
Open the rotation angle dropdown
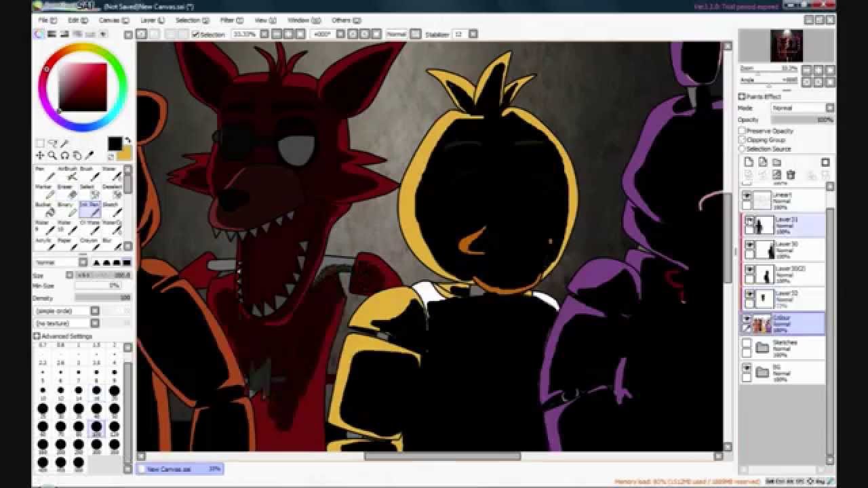[x=340, y=34]
